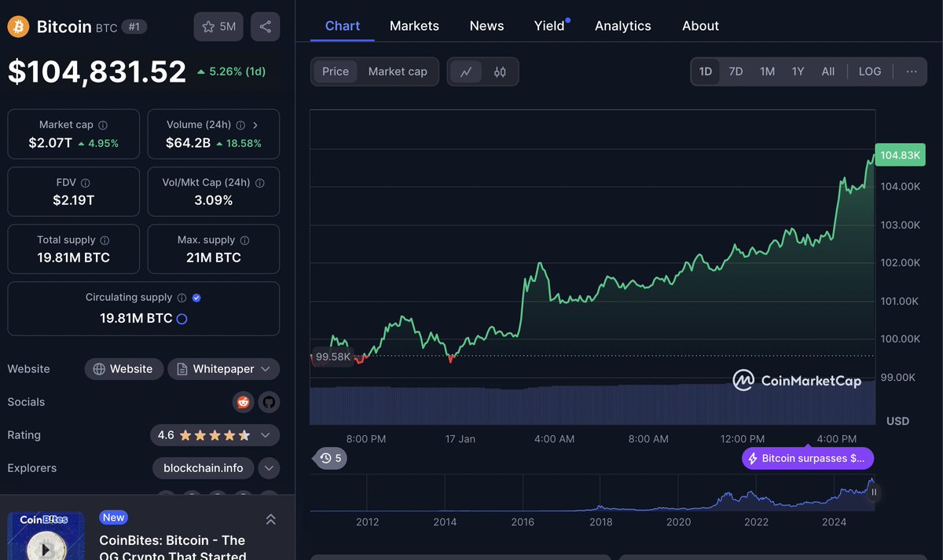Screen dimensions: 943x560
Task: Collapse the CoinBites card with chevrons
Action: tap(270, 519)
